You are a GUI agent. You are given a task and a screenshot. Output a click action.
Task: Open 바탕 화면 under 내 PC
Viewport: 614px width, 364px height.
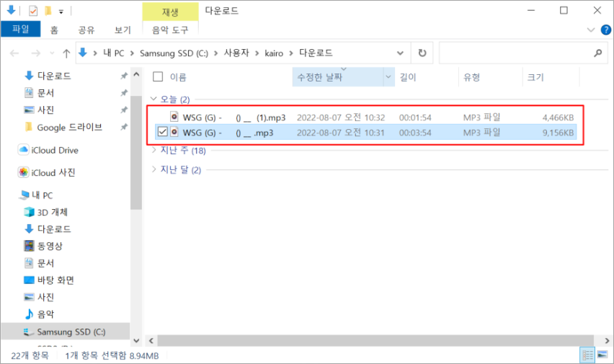[x=55, y=280]
